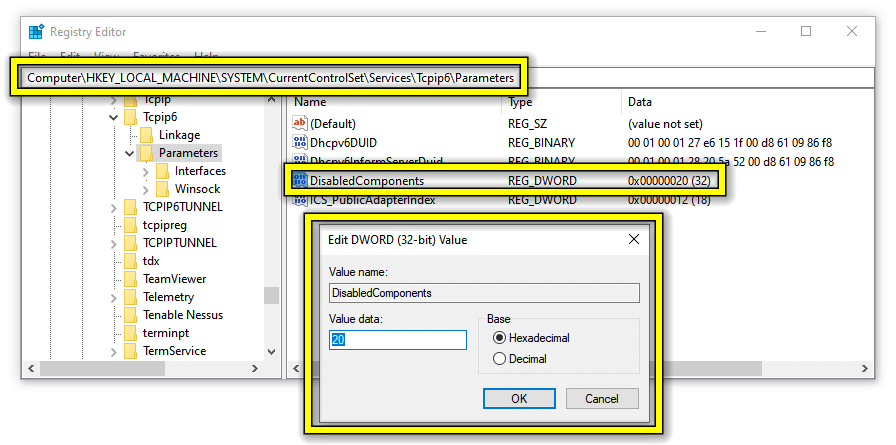Select the Tenable Nessus key label

coord(183,315)
